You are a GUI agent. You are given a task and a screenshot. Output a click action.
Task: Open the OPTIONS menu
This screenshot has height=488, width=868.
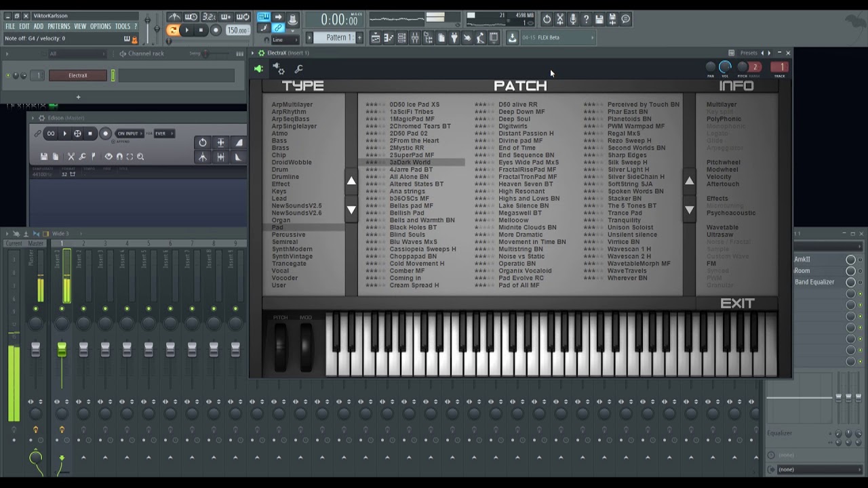point(100,26)
